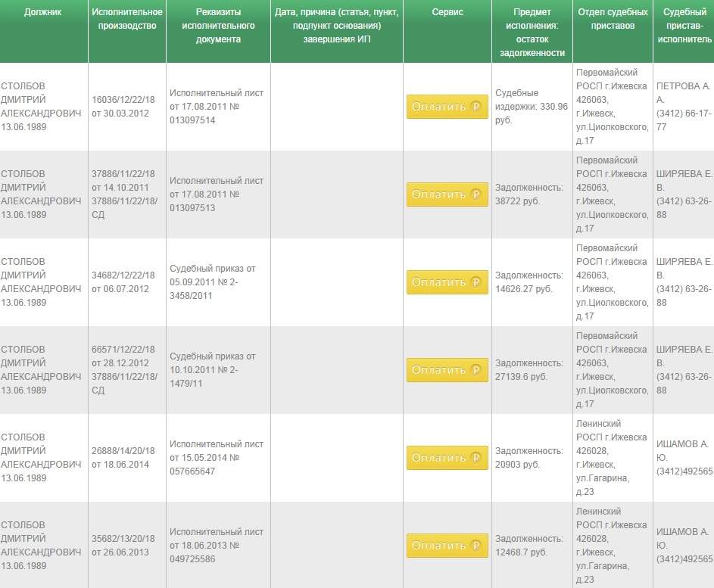This screenshot has height=588, width=714.
Task: Select the proceeding number 16036/12/22/18 cell
Action: point(123,107)
